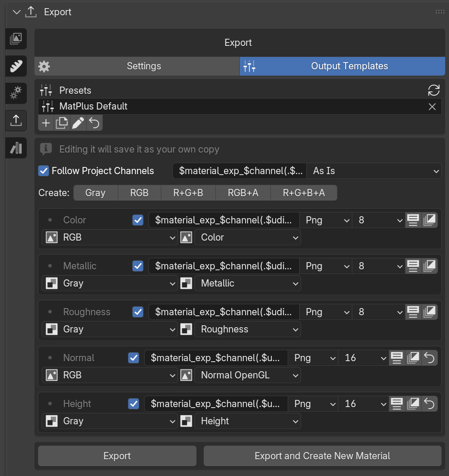The image size is (449, 476).
Task: Toggle Follow Project Channels checkbox
Action: [44, 171]
